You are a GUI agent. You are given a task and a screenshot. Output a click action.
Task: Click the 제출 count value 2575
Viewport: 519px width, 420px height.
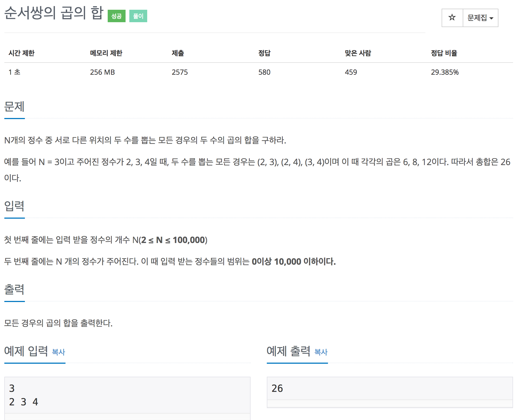coord(180,72)
